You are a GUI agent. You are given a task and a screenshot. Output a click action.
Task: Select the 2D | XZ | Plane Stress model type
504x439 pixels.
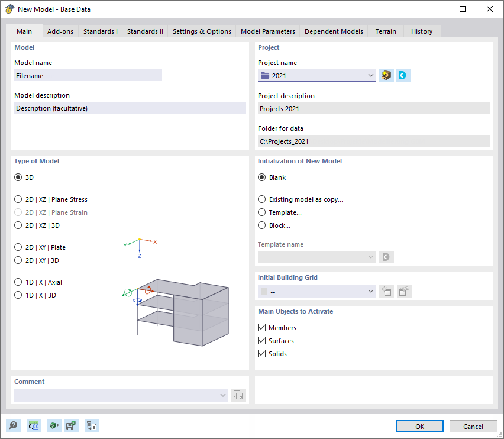point(18,199)
